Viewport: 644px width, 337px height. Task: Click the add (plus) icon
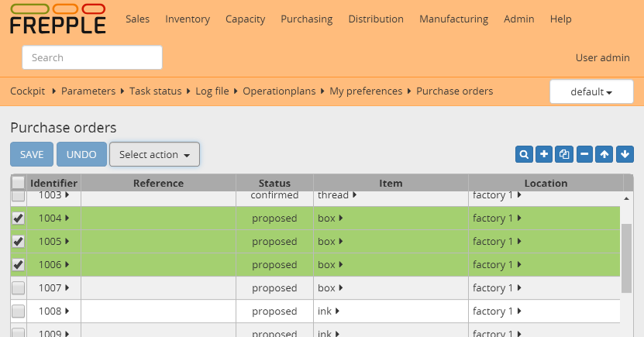544,154
